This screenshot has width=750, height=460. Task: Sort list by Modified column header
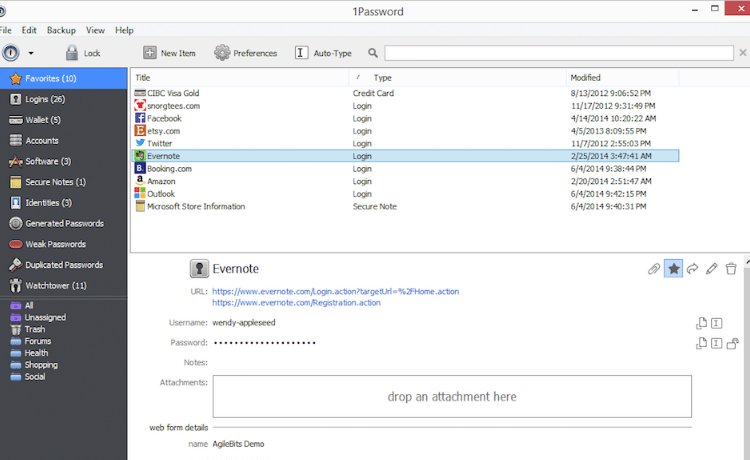623,77
